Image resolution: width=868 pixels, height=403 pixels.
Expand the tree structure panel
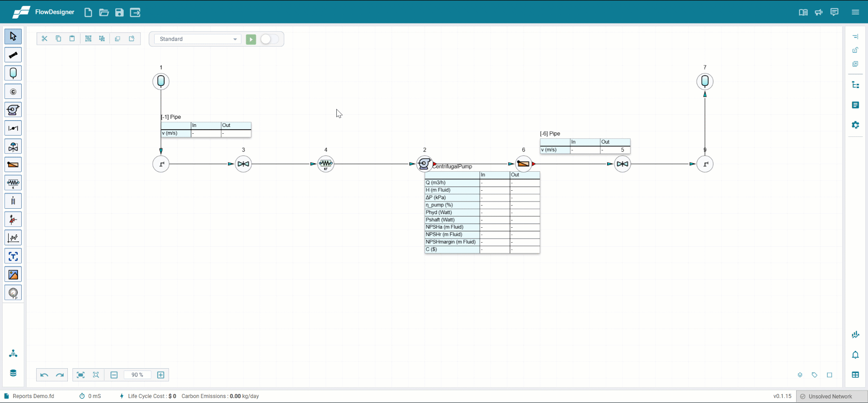[x=855, y=85]
